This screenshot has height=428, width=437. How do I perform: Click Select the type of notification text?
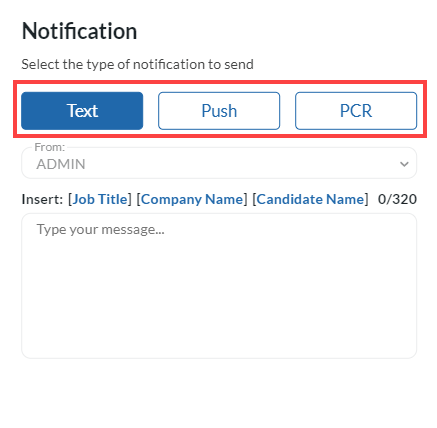pos(137,64)
